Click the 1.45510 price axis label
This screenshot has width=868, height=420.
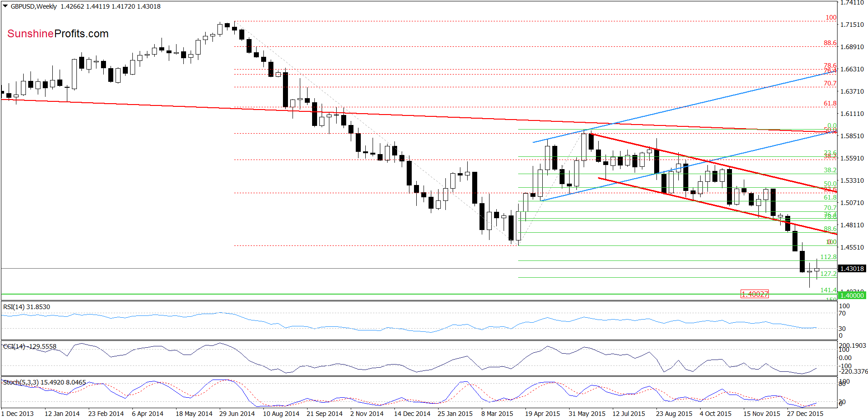(852, 247)
